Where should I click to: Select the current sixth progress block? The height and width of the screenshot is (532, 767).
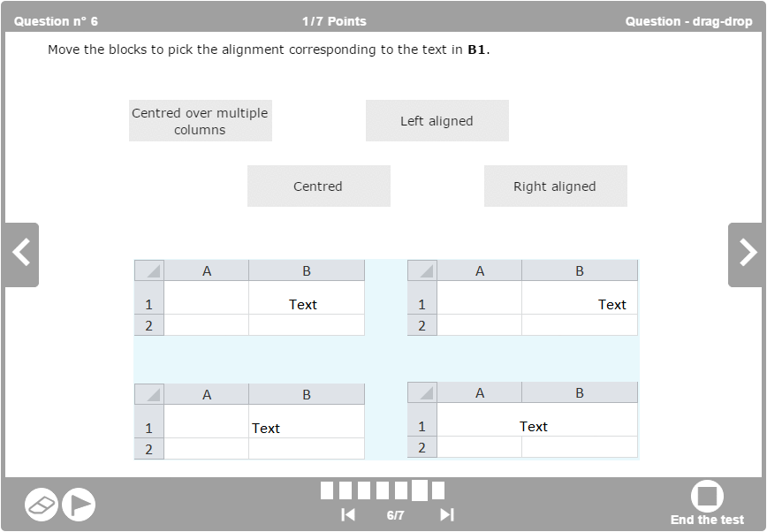tap(420, 490)
